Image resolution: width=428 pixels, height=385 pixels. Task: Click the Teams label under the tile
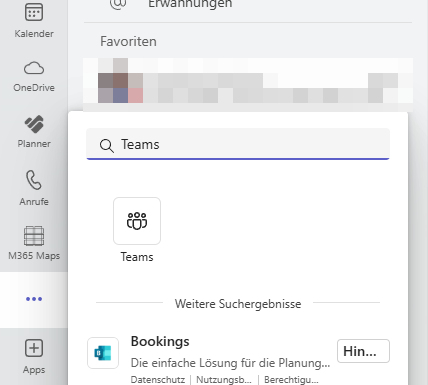(x=137, y=257)
